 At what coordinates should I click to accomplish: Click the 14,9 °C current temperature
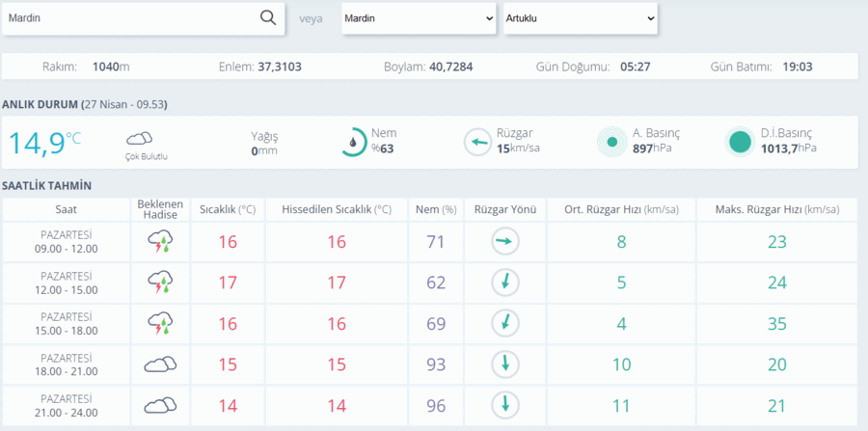tap(44, 142)
